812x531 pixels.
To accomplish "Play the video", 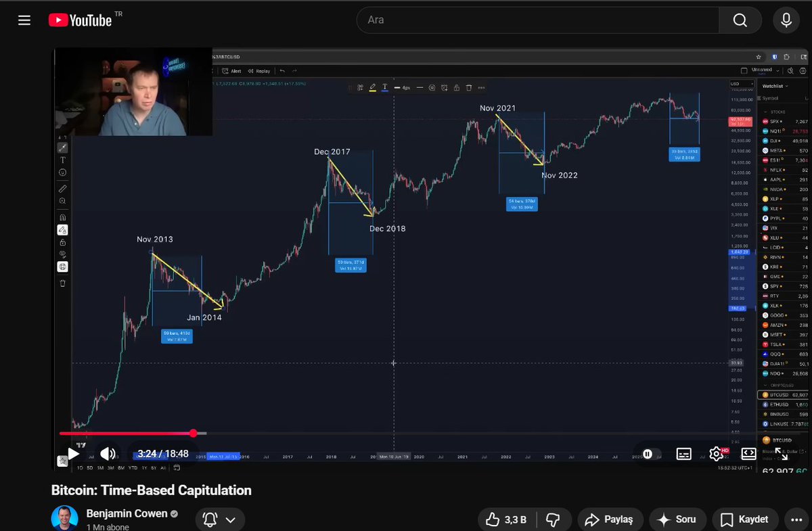I will click(73, 454).
